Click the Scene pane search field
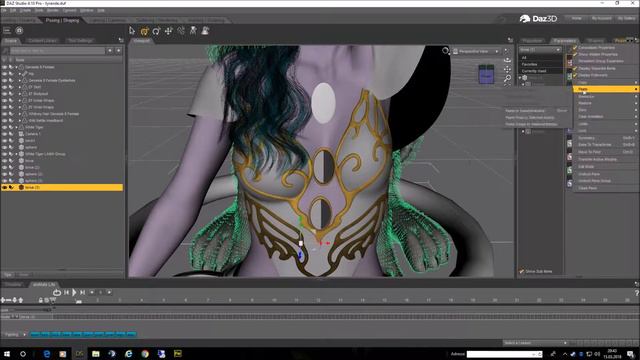 tap(57, 51)
